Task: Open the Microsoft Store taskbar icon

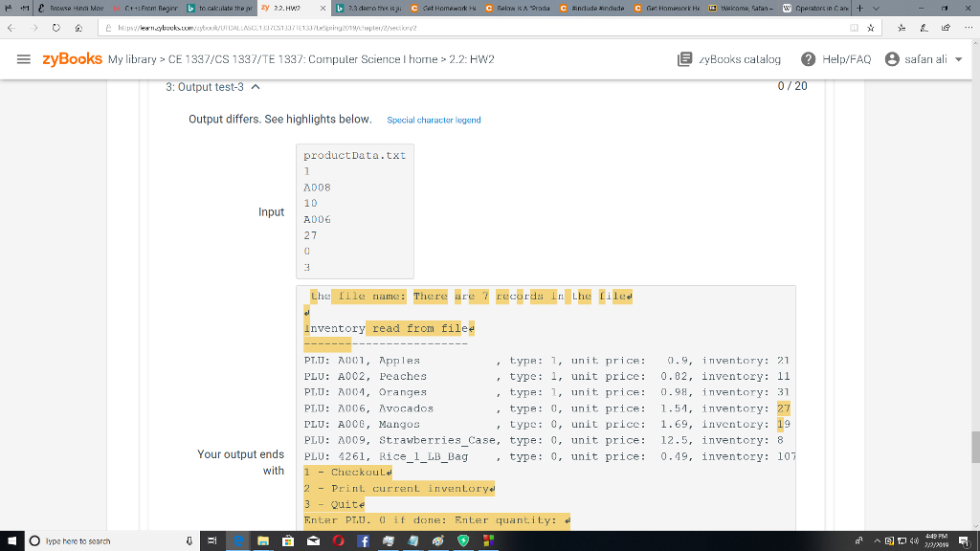Action: 286,541
